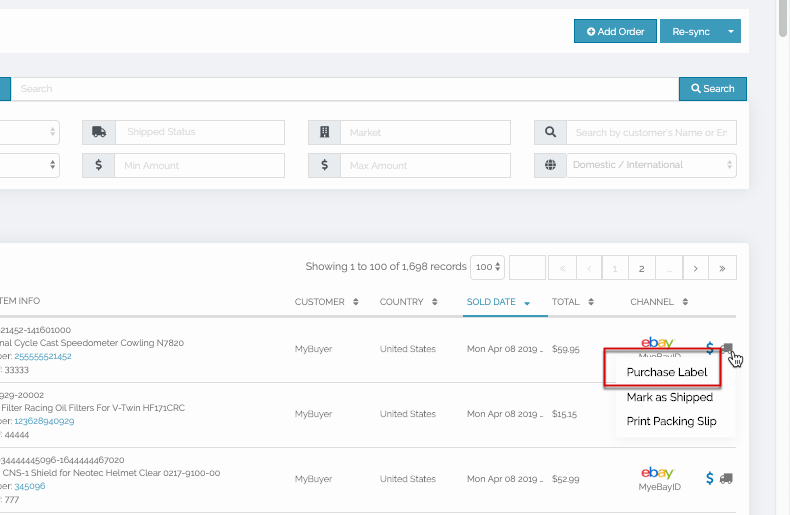Click the truck icon beside Shipped Status

coord(99,132)
